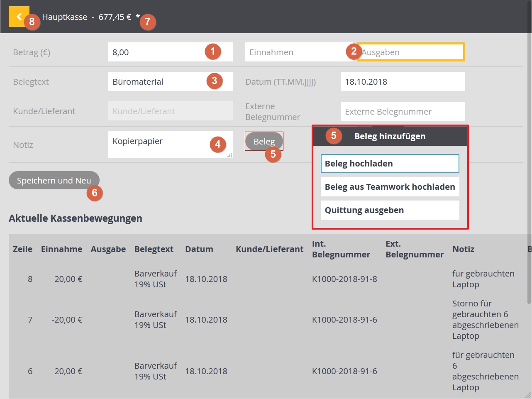Click the Beleg button
Image resolution: width=532 pixels, height=399 pixels.
coord(264,142)
